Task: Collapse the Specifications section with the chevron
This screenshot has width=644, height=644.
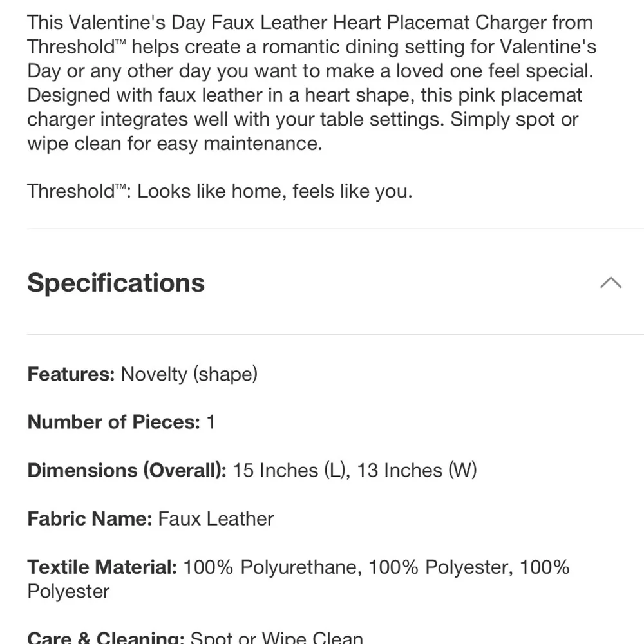Action: click(611, 283)
